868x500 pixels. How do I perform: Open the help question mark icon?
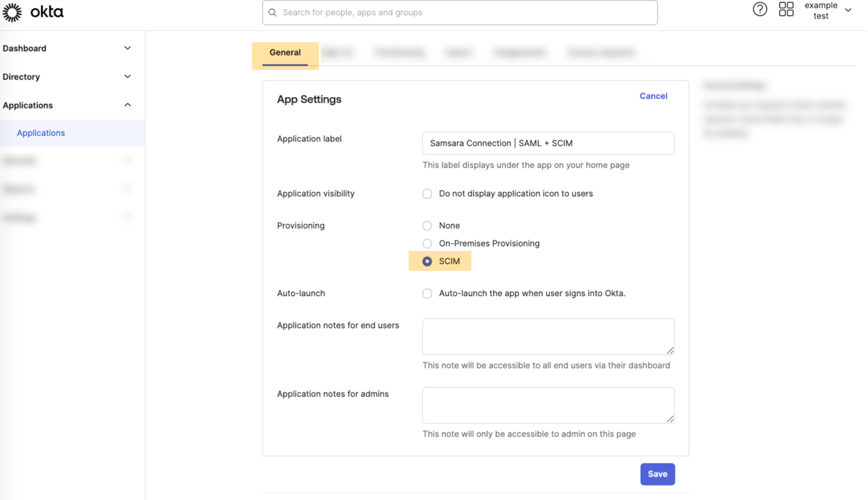click(760, 9)
